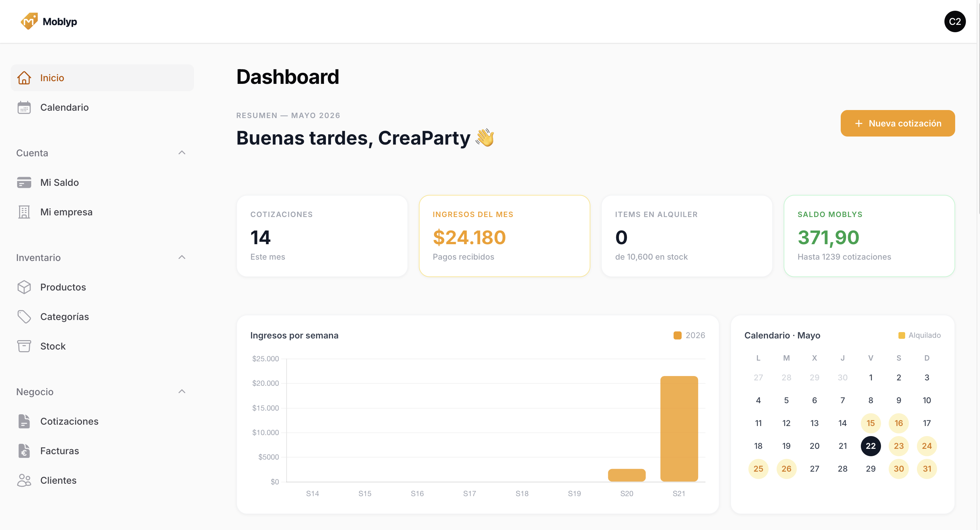
Task: Collapse the Inventario section
Action: (182, 257)
